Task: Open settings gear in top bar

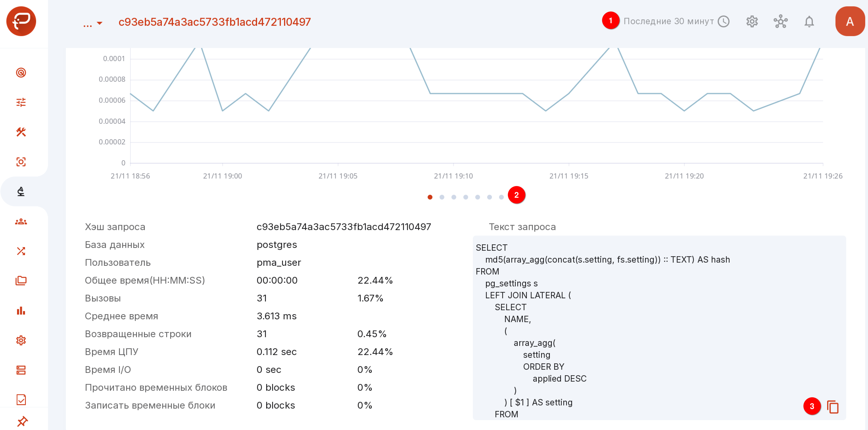Action: coord(752,22)
